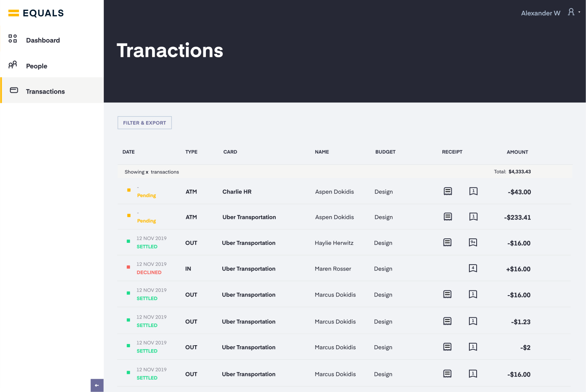Viewport: 586px width, 392px height.
Task: Click the Card column header
Action: click(x=230, y=152)
